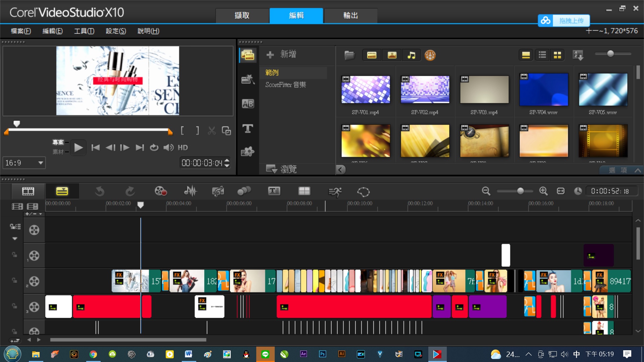Play the preview
This screenshot has width=644, height=362.
78,147
